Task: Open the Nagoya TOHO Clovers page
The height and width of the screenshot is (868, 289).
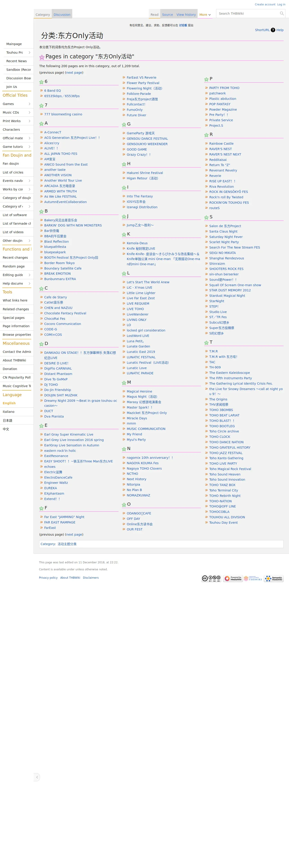Action: point(144,468)
